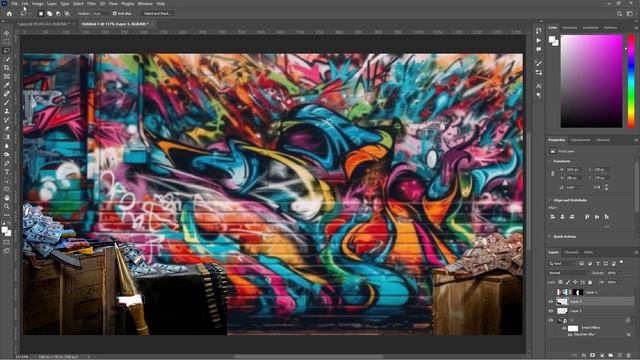Click the rainbow hue slider strip
This screenshot has height=360, width=640.
pos(631,81)
